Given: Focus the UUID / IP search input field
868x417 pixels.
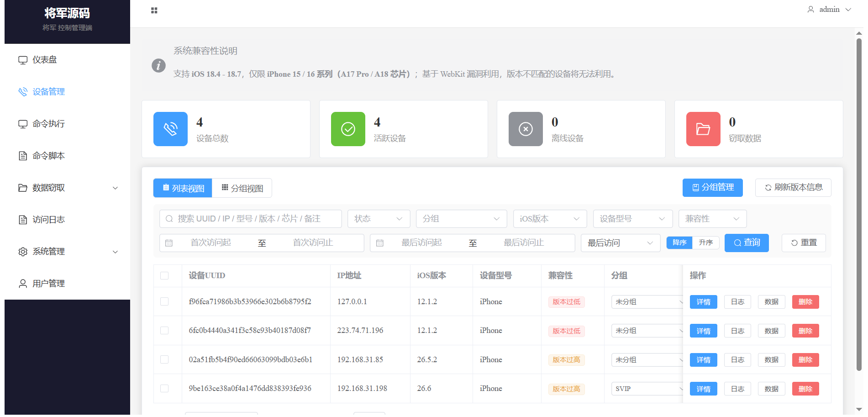Looking at the screenshot, I should pyautogui.click(x=251, y=219).
